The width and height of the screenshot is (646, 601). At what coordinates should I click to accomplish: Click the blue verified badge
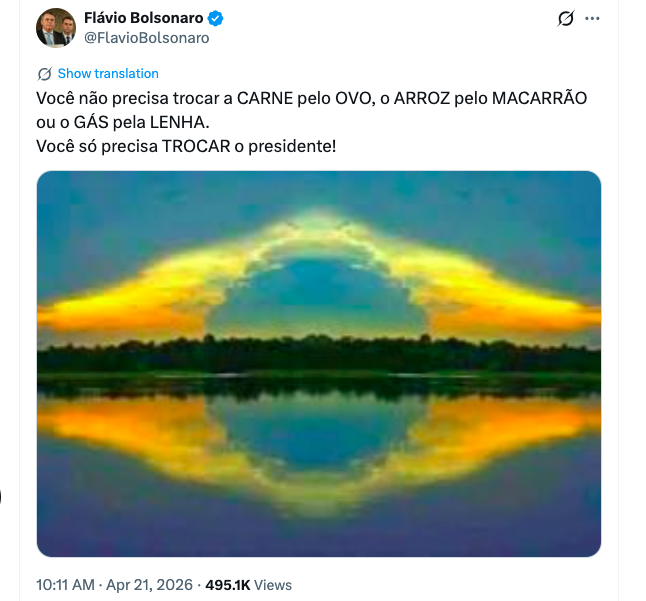214,19
